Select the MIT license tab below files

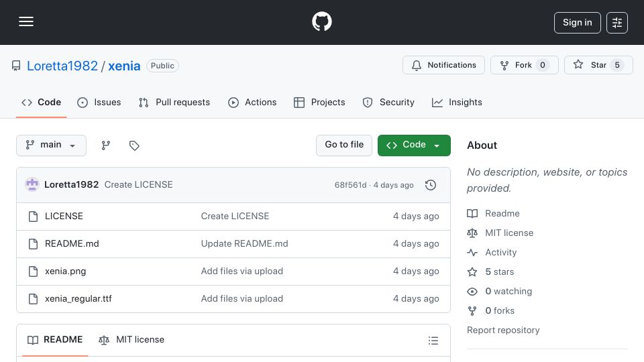(131, 340)
